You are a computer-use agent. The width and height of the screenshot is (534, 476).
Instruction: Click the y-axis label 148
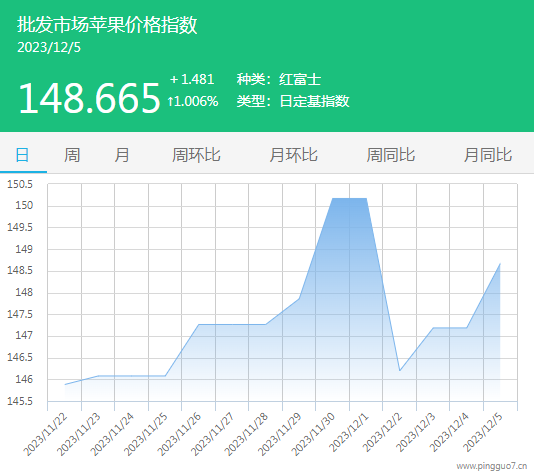pos(24,292)
